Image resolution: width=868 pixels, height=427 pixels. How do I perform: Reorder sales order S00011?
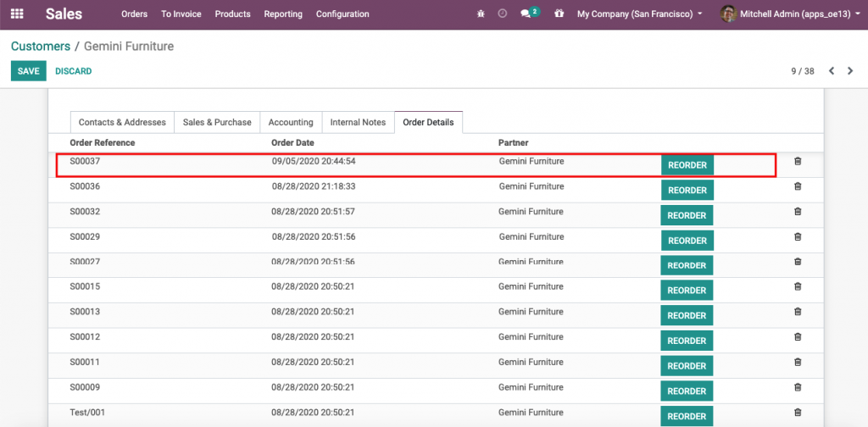pyautogui.click(x=687, y=366)
